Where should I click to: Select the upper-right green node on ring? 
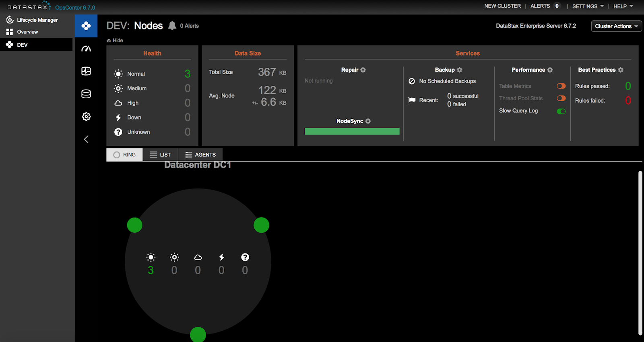pos(261,225)
